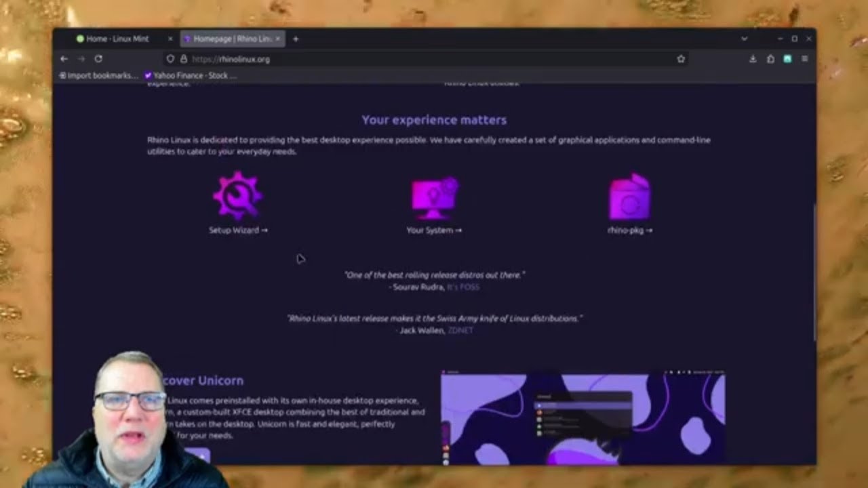Image resolution: width=868 pixels, height=488 pixels.
Task: Click the page vertical scrollbar thumb
Action: [814, 271]
